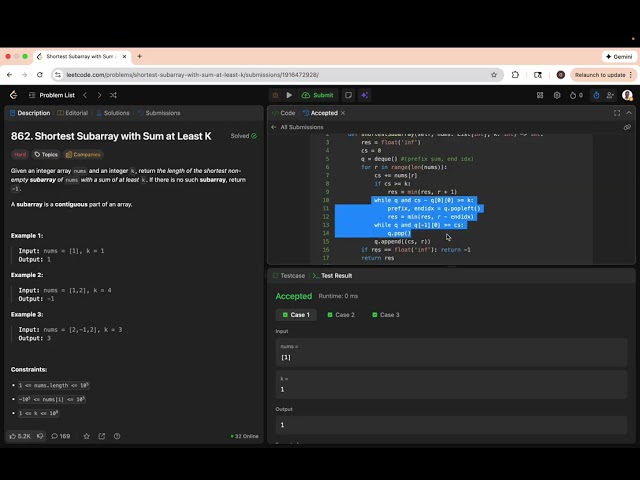Select the Case 3 test case
Image resolution: width=640 pixels, height=480 pixels.
(385, 315)
